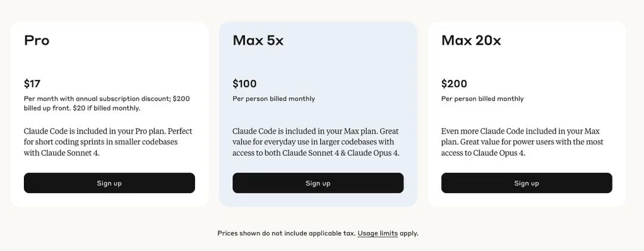
Task: Click the Max 5x plan heading
Action: pos(258,41)
